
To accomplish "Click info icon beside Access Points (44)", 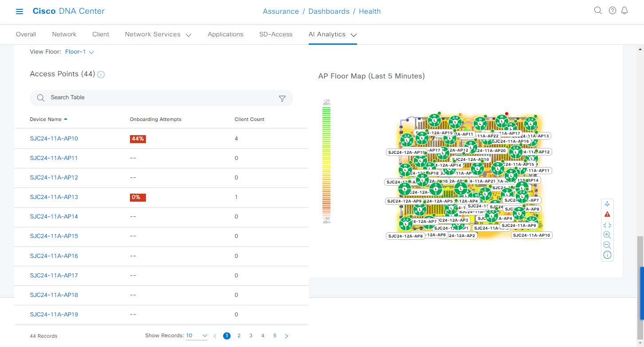I will (x=101, y=74).
